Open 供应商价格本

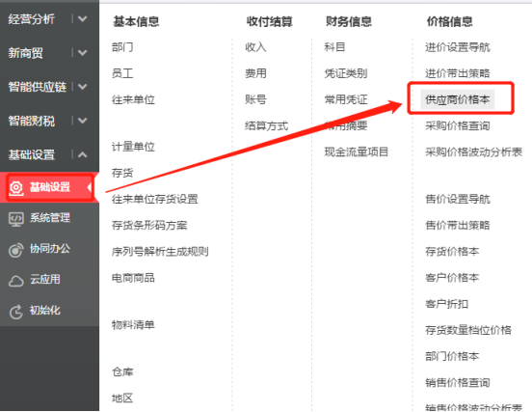click(458, 99)
